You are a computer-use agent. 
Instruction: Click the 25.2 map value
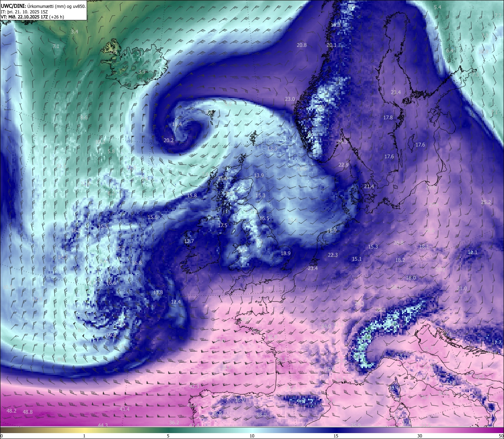[486, 202]
